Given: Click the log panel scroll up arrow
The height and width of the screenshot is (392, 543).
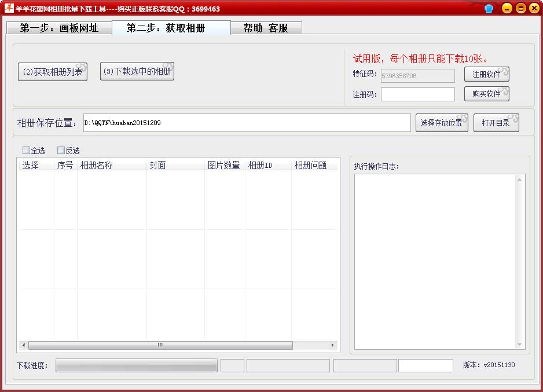Looking at the screenshot, I should (x=520, y=179).
